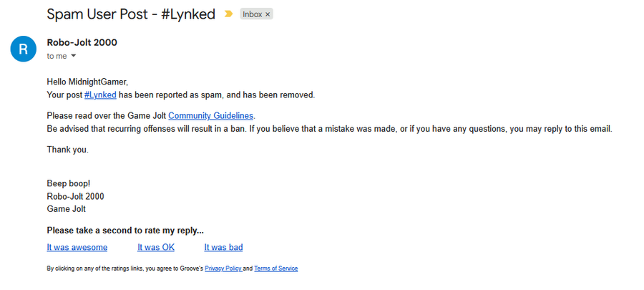Click the "Thank you." line
The height and width of the screenshot is (290, 644).
[67, 150]
